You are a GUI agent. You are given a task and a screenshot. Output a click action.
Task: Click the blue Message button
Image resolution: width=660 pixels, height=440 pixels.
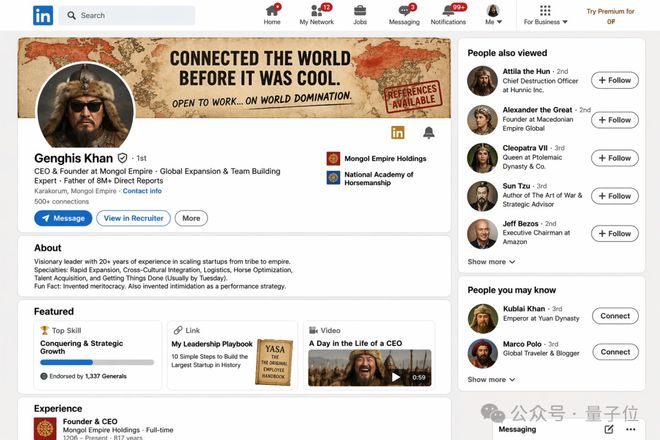click(63, 218)
